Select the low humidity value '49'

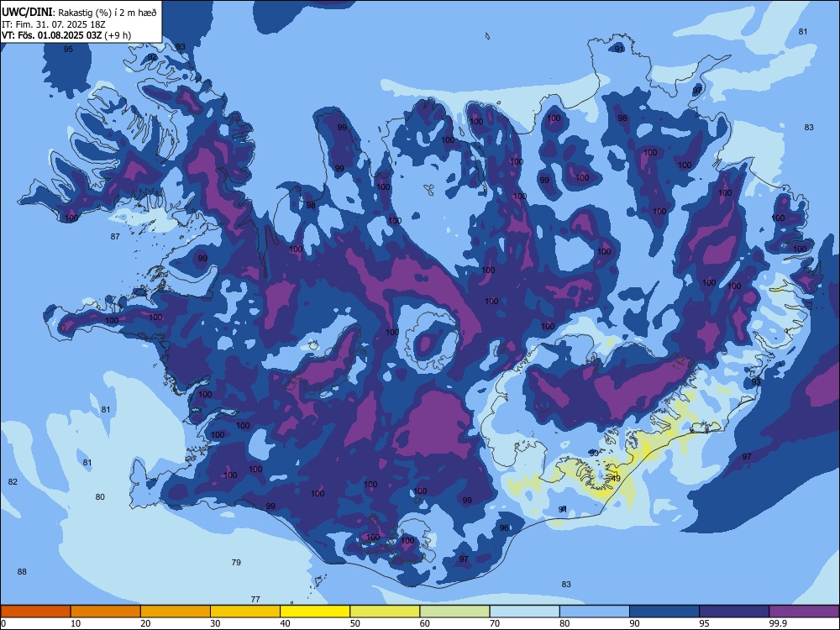(x=616, y=479)
